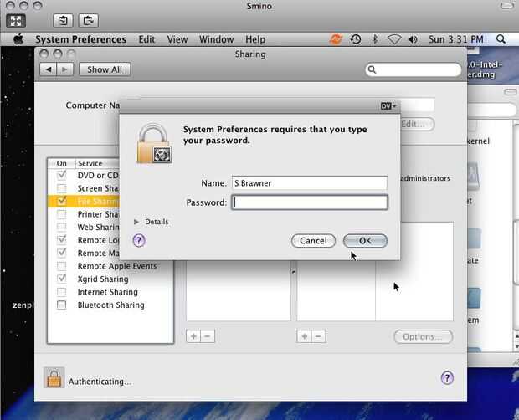Click the Show All button

pos(105,69)
